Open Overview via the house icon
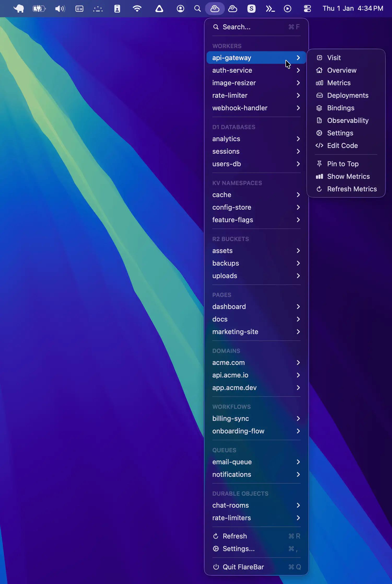 tap(319, 70)
